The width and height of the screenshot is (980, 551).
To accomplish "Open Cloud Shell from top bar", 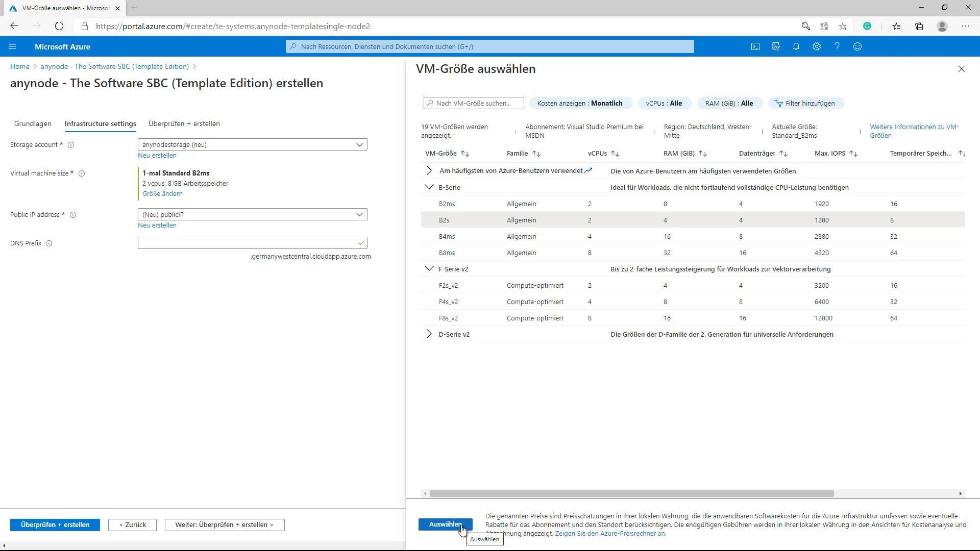I will (x=755, y=46).
